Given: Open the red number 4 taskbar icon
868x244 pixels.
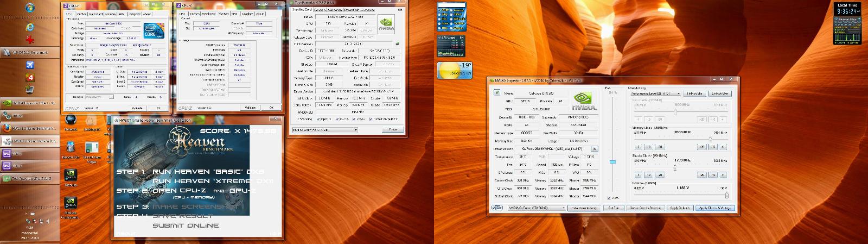Looking at the screenshot, I should coord(29,77).
